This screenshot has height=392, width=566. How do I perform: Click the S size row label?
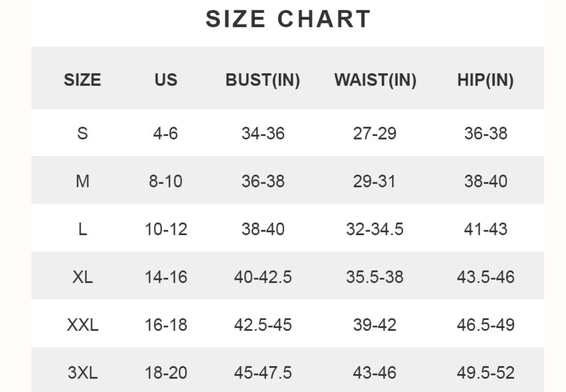point(82,133)
